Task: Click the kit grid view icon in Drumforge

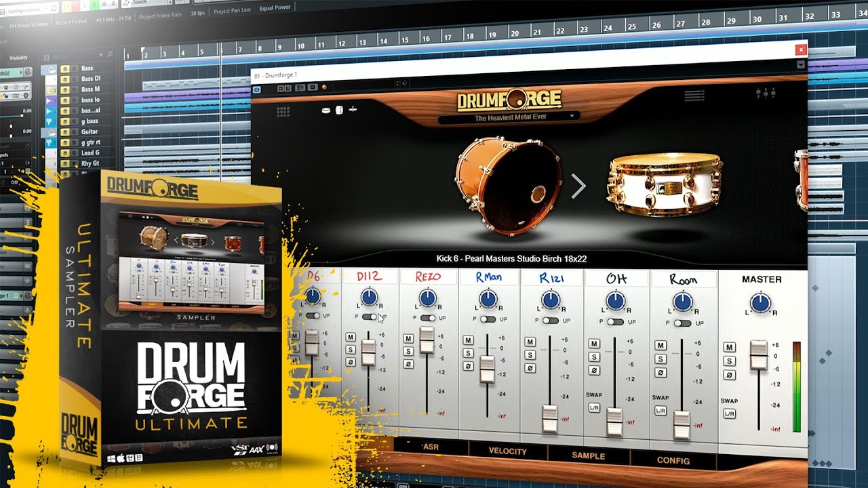Action: (283, 112)
